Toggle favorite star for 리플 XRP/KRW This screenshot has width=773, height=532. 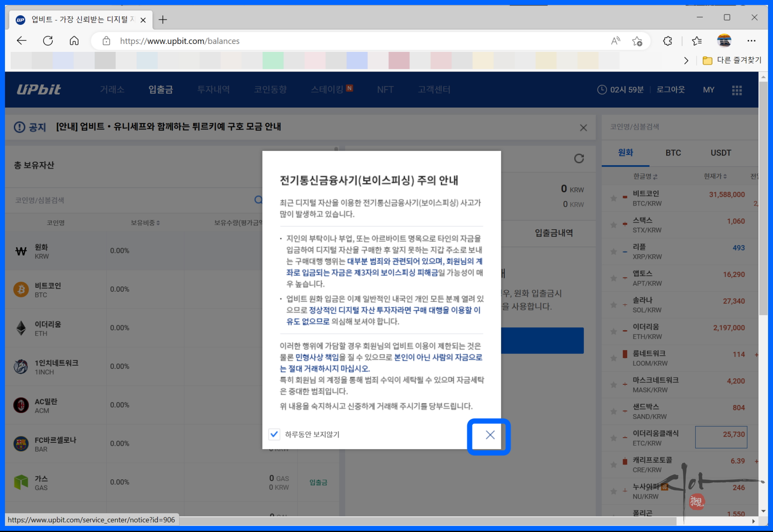point(614,252)
